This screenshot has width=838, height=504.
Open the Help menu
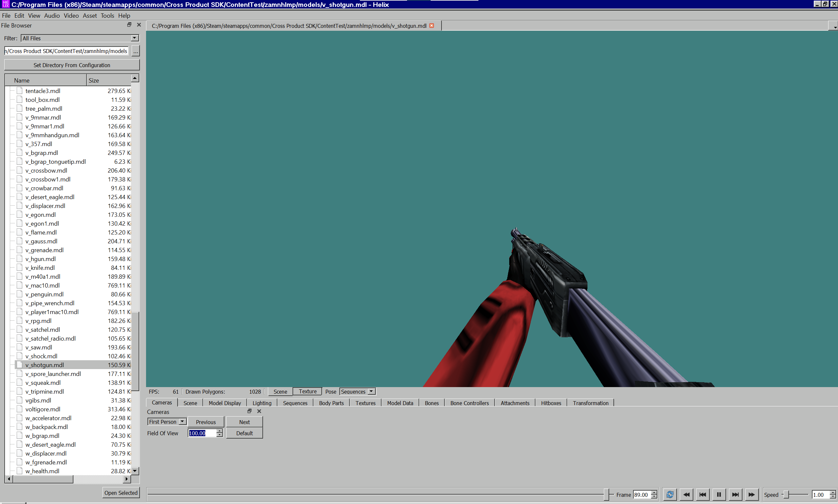click(124, 16)
